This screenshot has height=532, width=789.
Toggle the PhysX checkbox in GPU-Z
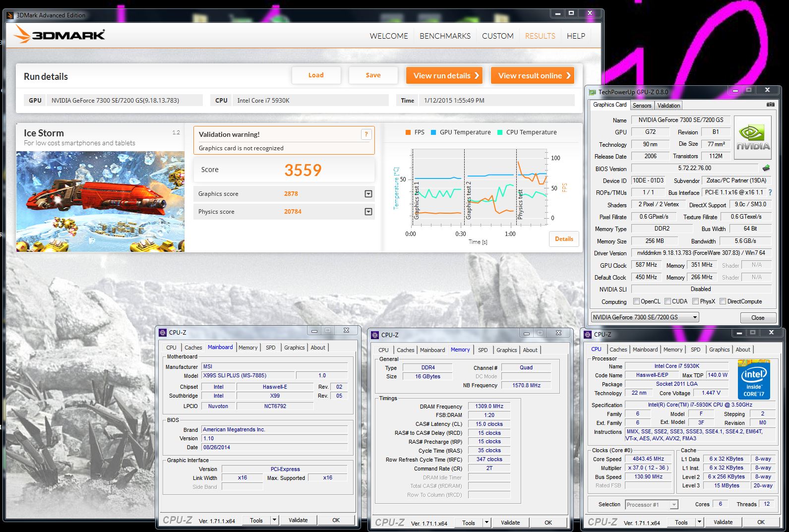[695, 301]
